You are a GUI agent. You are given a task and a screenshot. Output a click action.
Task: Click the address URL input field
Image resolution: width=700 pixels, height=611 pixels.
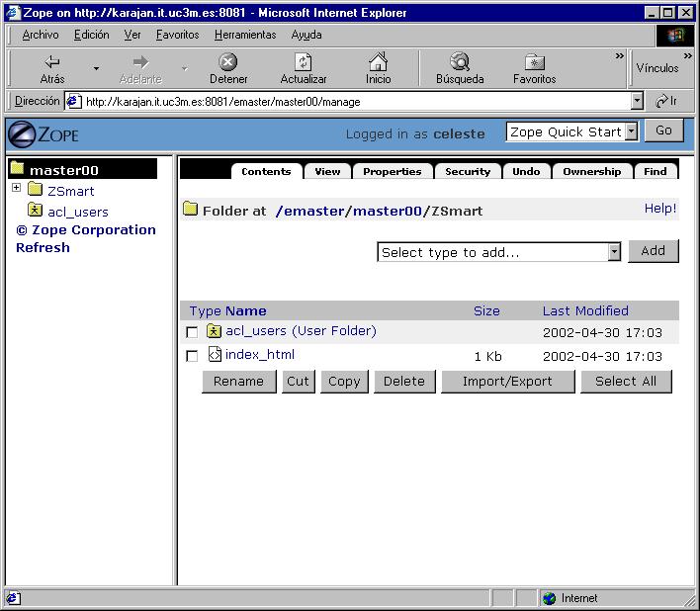click(x=356, y=101)
